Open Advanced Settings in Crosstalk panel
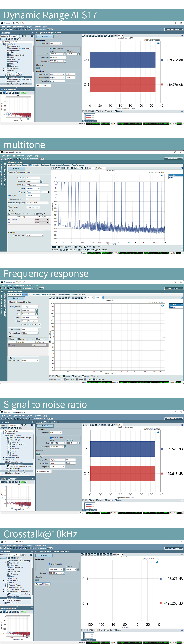The height and width of the screenshot is (644, 184). (x=43, y=584)
